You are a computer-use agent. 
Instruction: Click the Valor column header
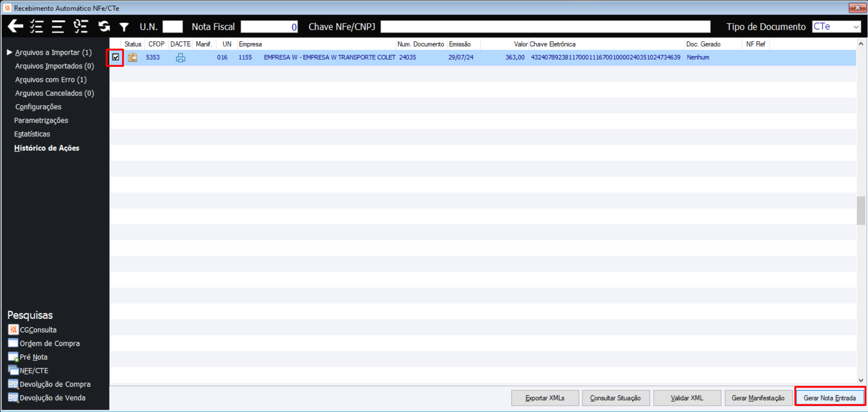coord(505,44)
